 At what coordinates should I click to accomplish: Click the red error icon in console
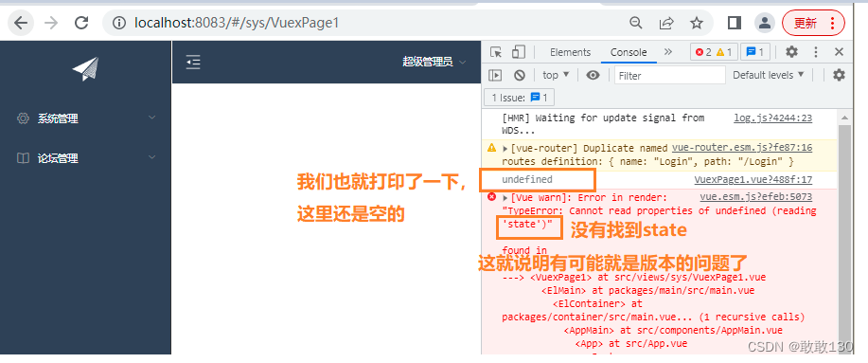coord(491,197)
